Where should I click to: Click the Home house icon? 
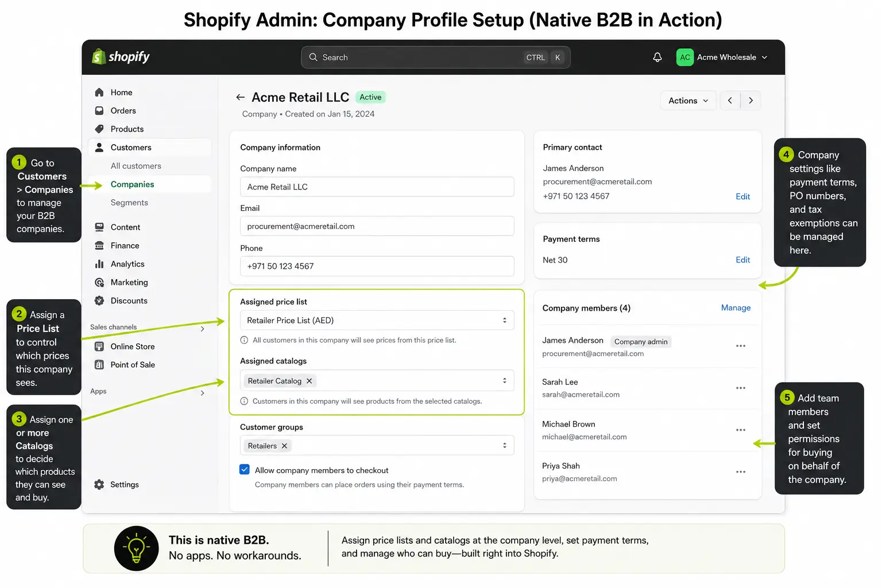coord(99,92)
